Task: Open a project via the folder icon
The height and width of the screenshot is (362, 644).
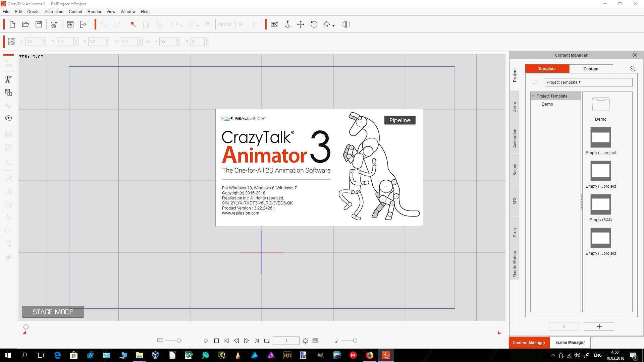Action: pyautogui.click(x=25, y=24)
